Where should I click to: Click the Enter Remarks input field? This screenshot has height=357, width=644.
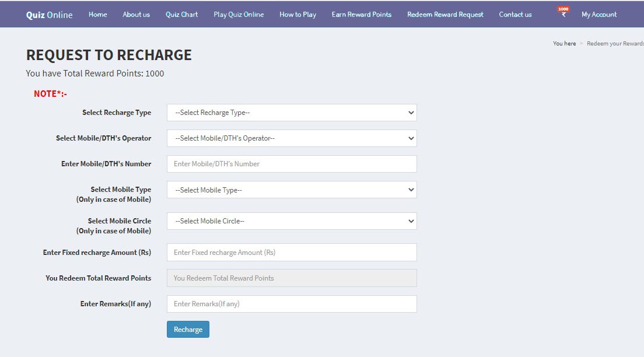[292, 304]
